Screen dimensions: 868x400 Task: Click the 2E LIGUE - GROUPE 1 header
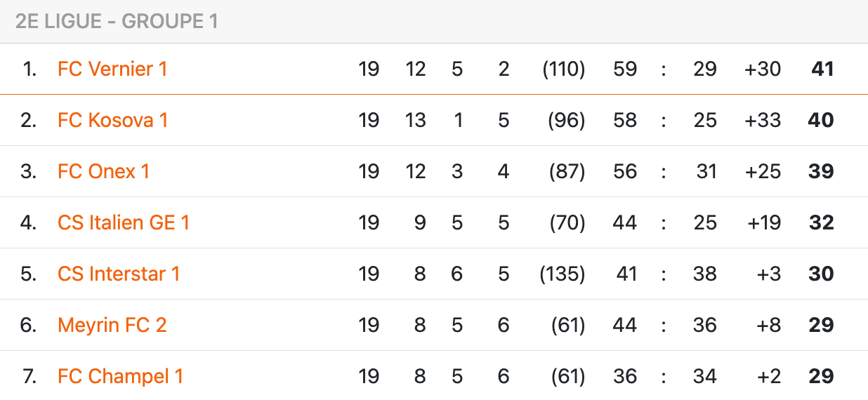pos(117,22)
